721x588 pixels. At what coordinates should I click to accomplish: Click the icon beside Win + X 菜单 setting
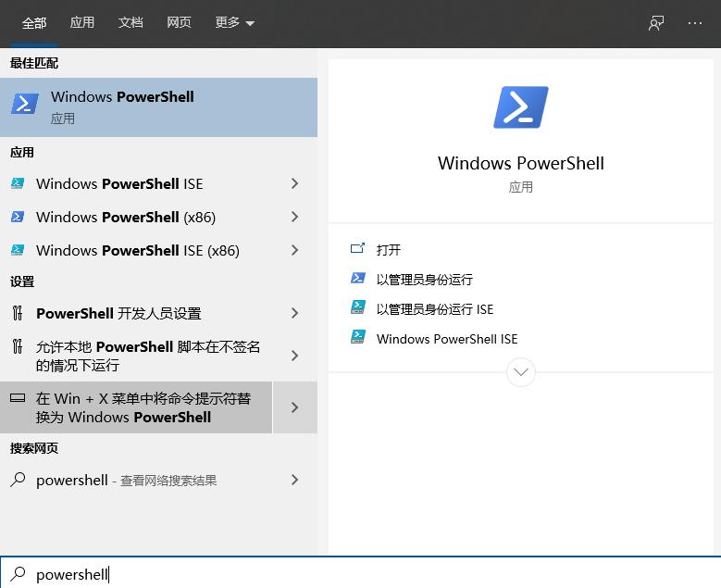18,398
